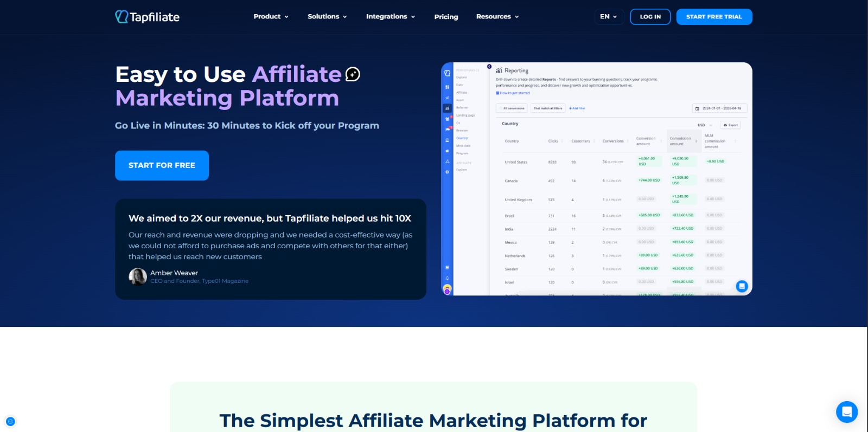868x432 pixels.
Task: Click the chart icon next to the Reporting title
Action: 499,70
